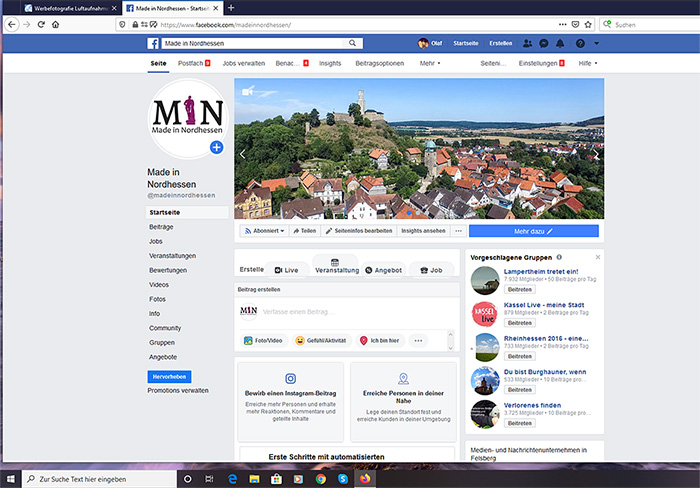This screenshot has width=700, height=488.
Task: Open Jobs verwalten tab
Action: (244, 63)
